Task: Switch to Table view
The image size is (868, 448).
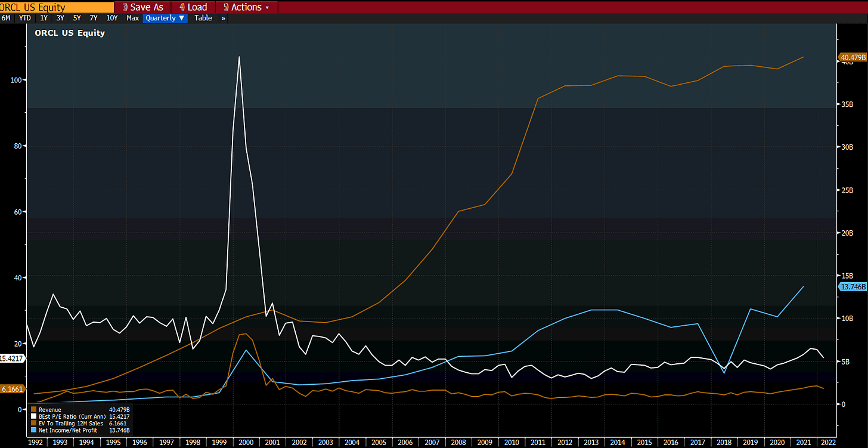Action: pyautogui.click(x=203, y=18)
